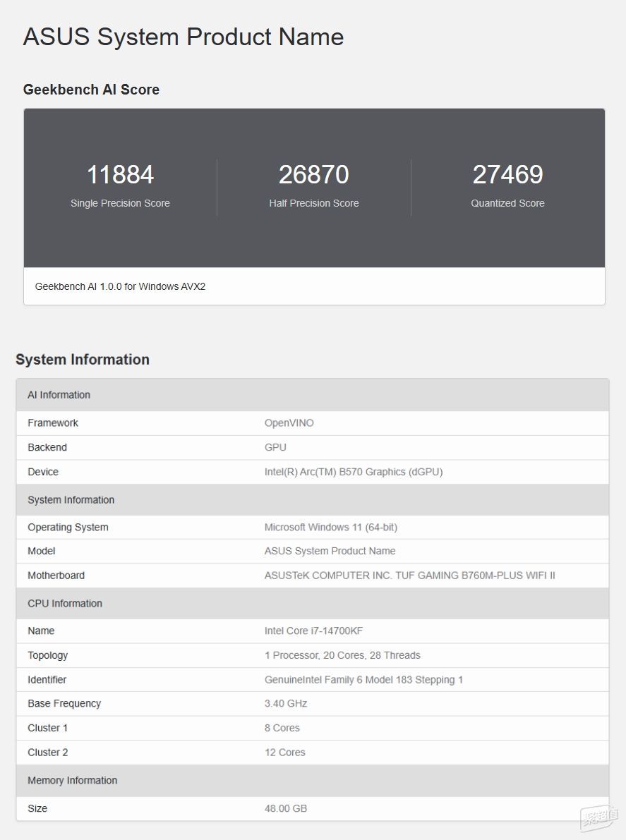626x840 pixels.
Task: Select the 'GPU' backend value
Action: click(x=275, y=447)
